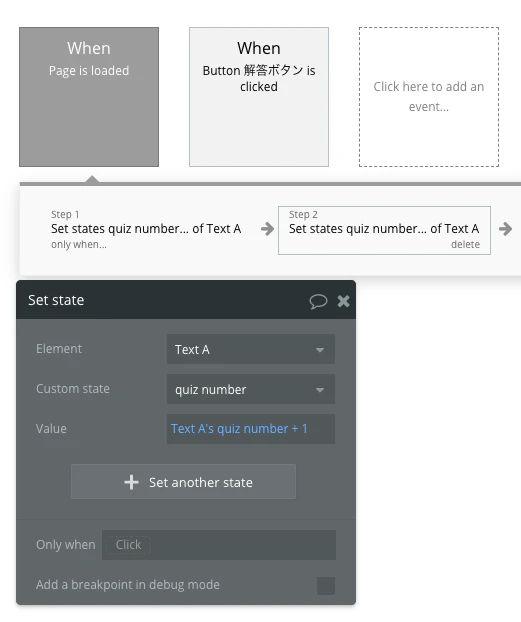Click here to add an event box
The height and width of the screenshot is (622, 521).
click(429, 97)
